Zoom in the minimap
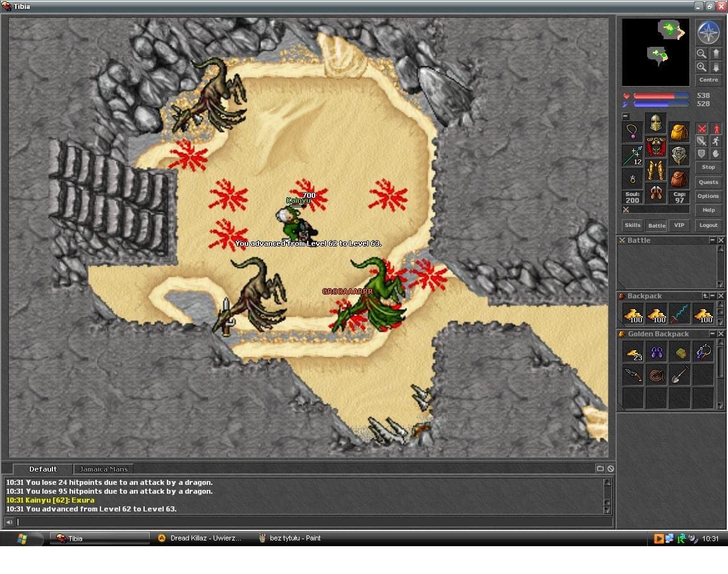Viewport: 728px width, 574px height. coord(701,67)
